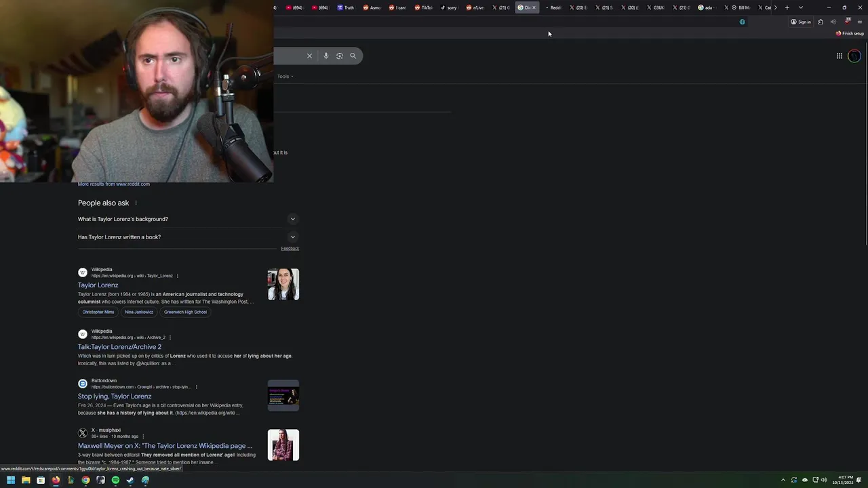
Task: Open Steam from the taskbar
Action: [x=130, y=480]
